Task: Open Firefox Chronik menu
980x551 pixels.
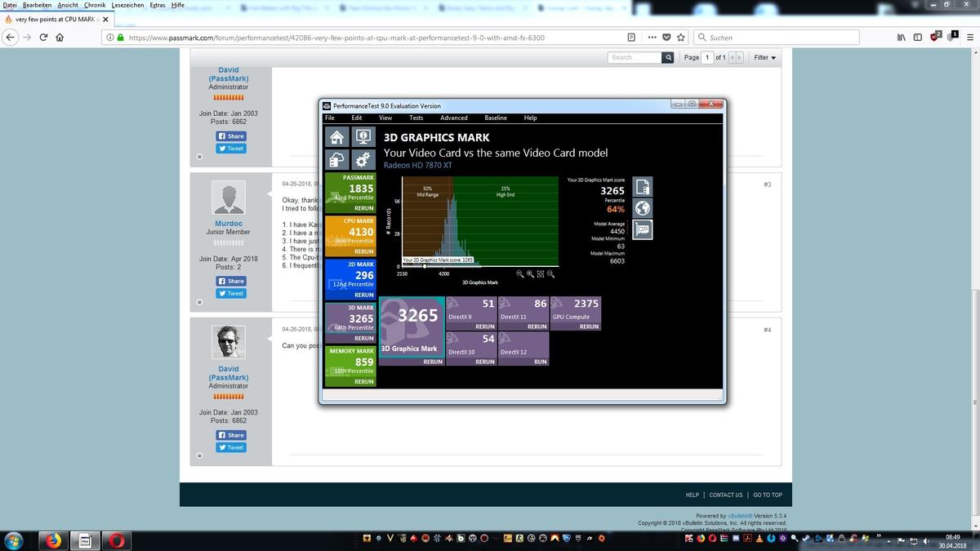Action: [x=95, y=5]
